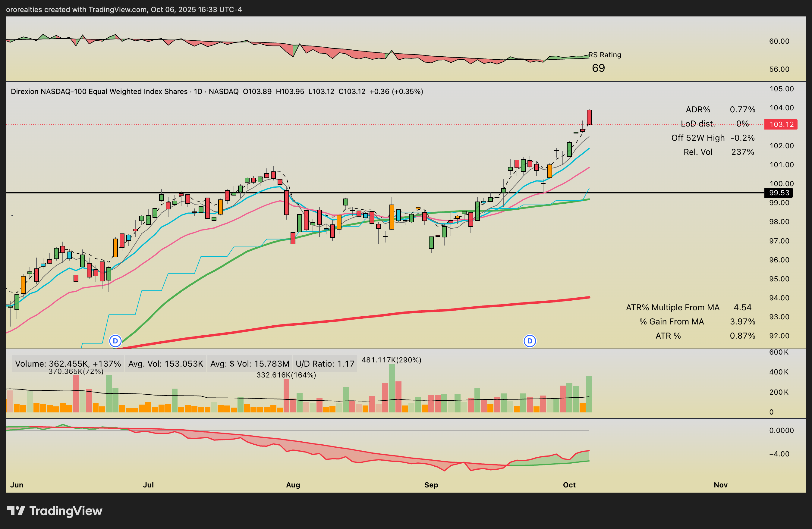
Task: Select the latest red candlestick at top
Action: (x=589, y=117)
